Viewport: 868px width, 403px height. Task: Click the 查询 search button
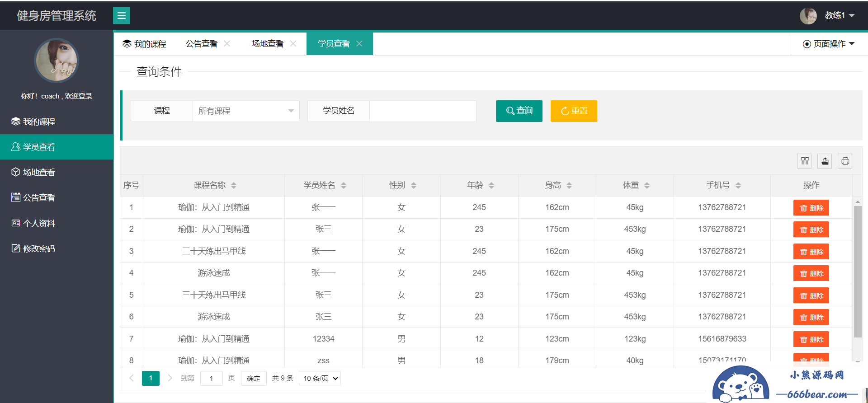pos(519,111)
